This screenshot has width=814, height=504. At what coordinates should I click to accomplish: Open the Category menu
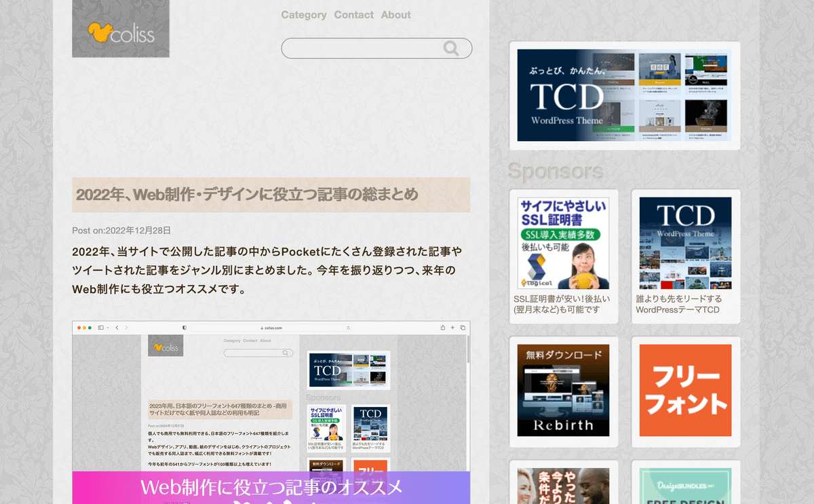[303, 15]
